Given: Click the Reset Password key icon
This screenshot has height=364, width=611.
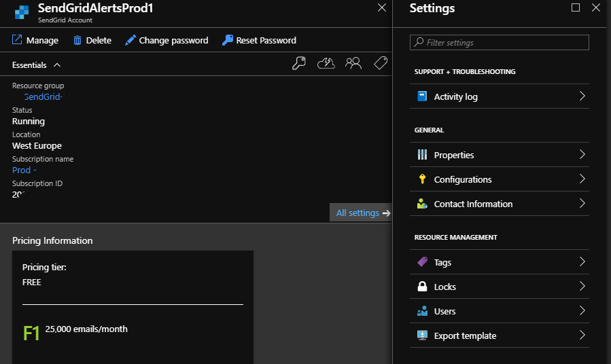Looking at the screenshot, I should pyautogui.click(x=228, y=40).
